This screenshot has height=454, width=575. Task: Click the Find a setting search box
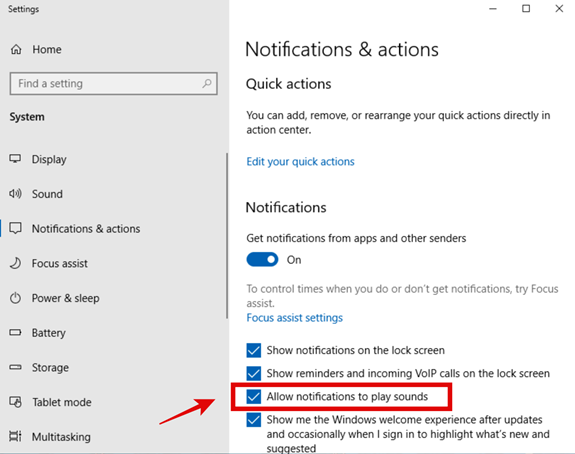tap(114, 84)
